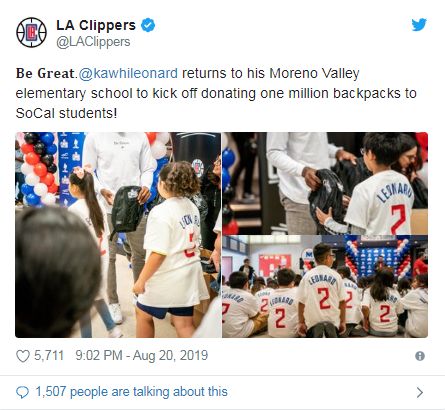Expand conversation with right chevron arrow
The image size is (445, 410).
coord(420,392)
